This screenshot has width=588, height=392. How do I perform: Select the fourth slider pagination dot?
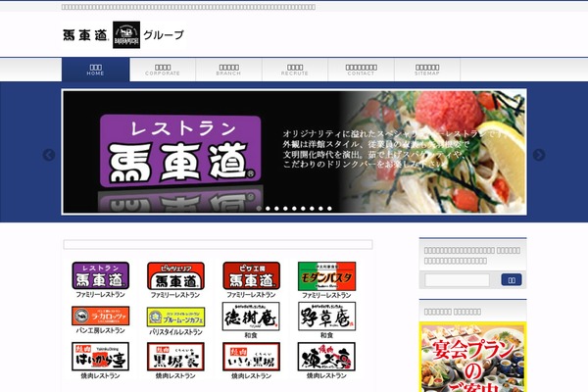(285, 209)
